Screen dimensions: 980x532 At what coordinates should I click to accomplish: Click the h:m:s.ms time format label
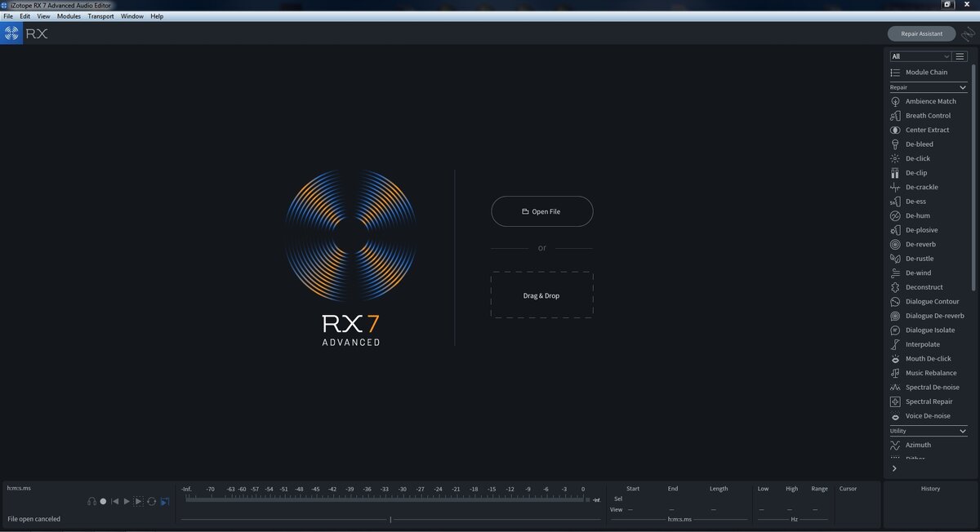(19, 488)
